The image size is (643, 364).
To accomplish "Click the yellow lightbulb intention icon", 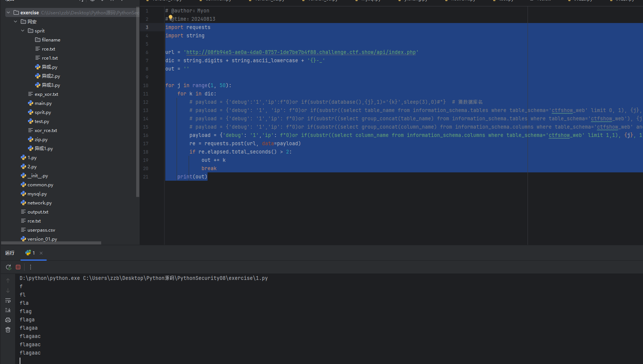I will click(171, 17).
